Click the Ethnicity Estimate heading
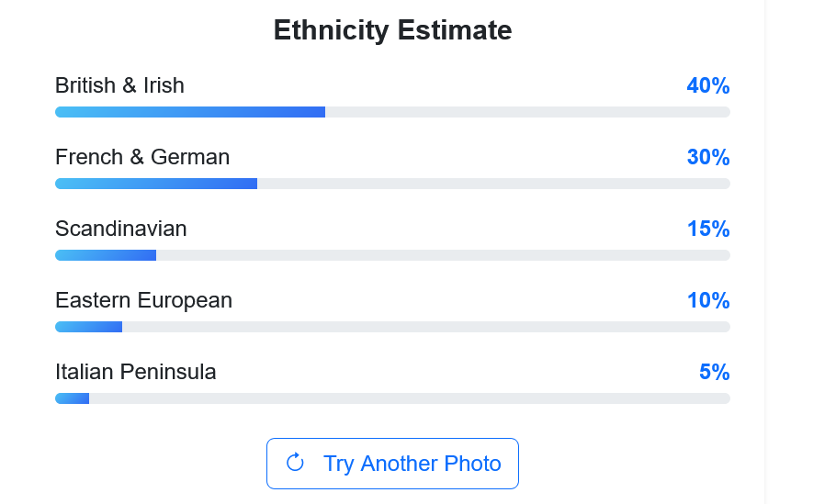The image size is (836, 504). 392,30
